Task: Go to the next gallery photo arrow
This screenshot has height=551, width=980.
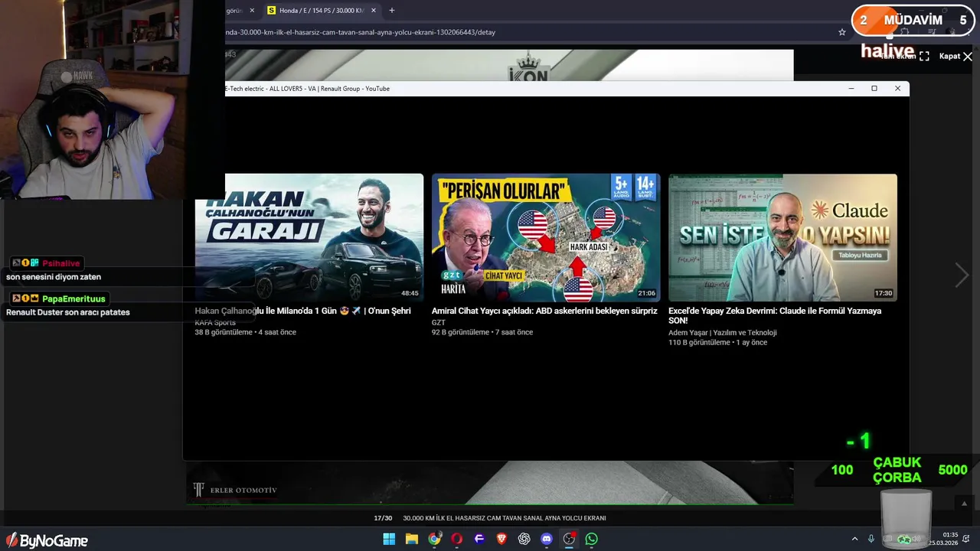Action: 962,275
